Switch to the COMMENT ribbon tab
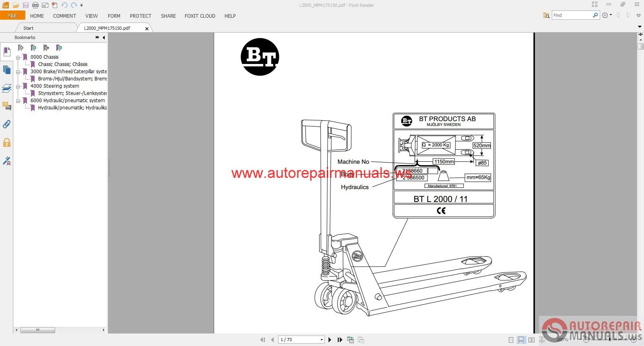The height and width of the screenshot is (346, 644). pos(64,16)
